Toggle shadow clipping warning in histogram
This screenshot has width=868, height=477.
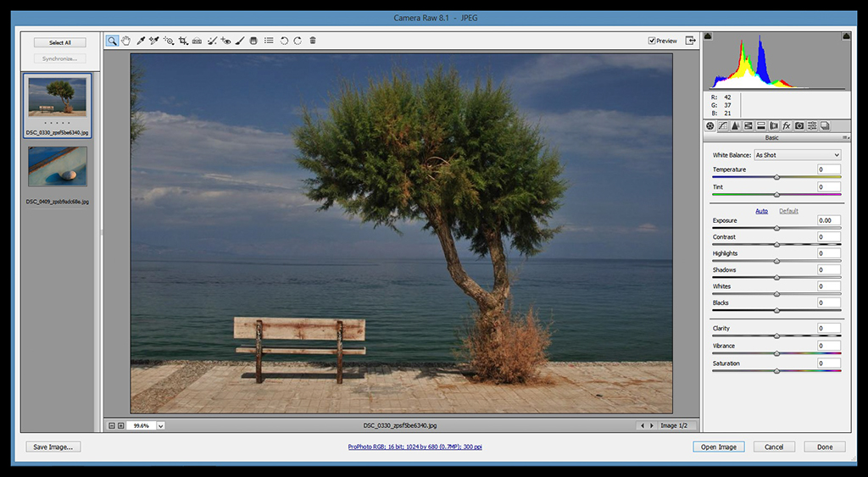(709, 36)
